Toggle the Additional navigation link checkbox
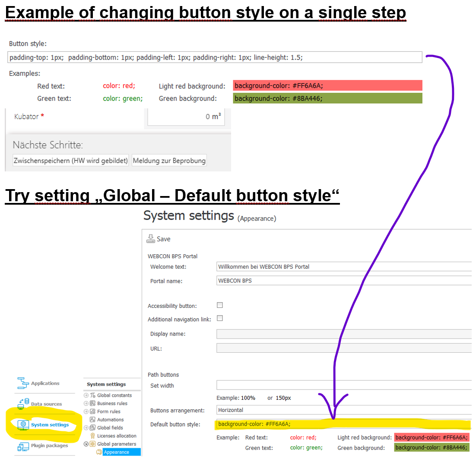 (x=220, y=318)
